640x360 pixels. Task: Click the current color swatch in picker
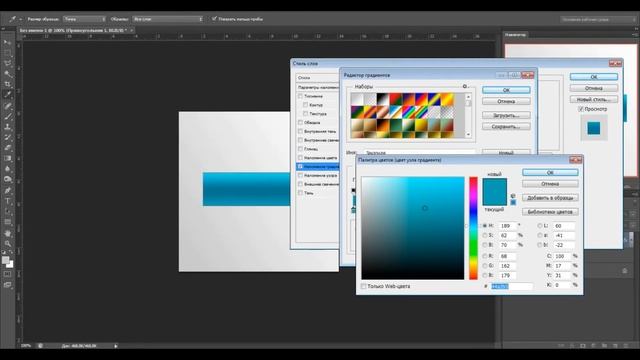494,199
